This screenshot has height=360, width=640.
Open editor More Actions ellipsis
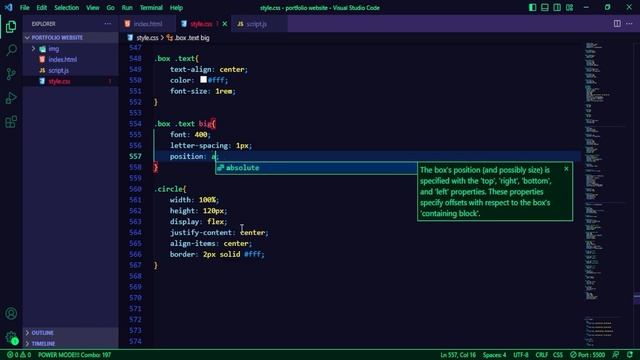(629, 24)
